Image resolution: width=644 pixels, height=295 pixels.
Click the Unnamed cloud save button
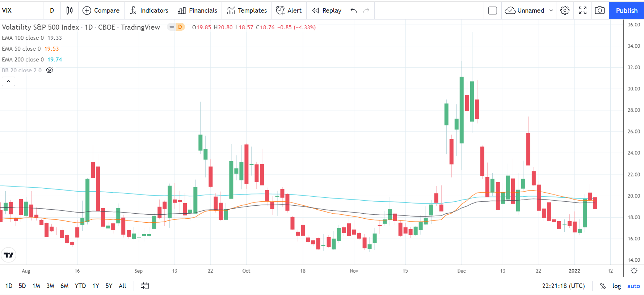click(525, 10)
